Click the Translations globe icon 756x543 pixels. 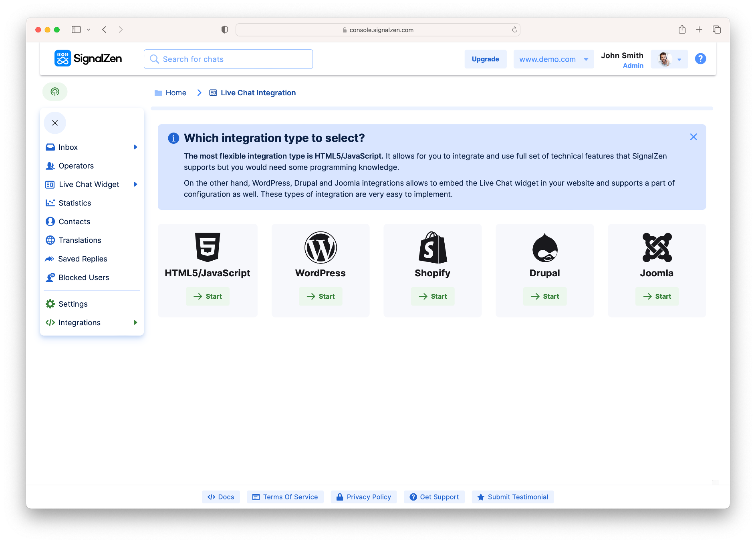tap(50, 240)
